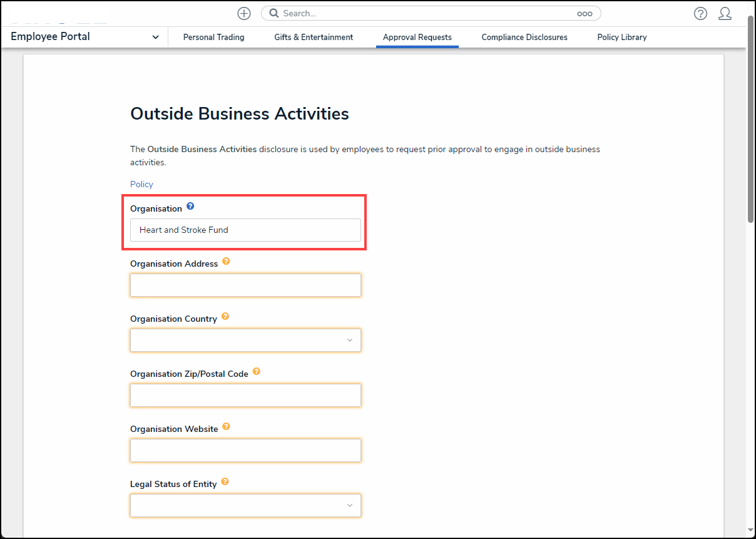The width and height of the screenshot is (756, 539).
Task: Click the Organisation Website help icon
Action: [x=226, y=427]
